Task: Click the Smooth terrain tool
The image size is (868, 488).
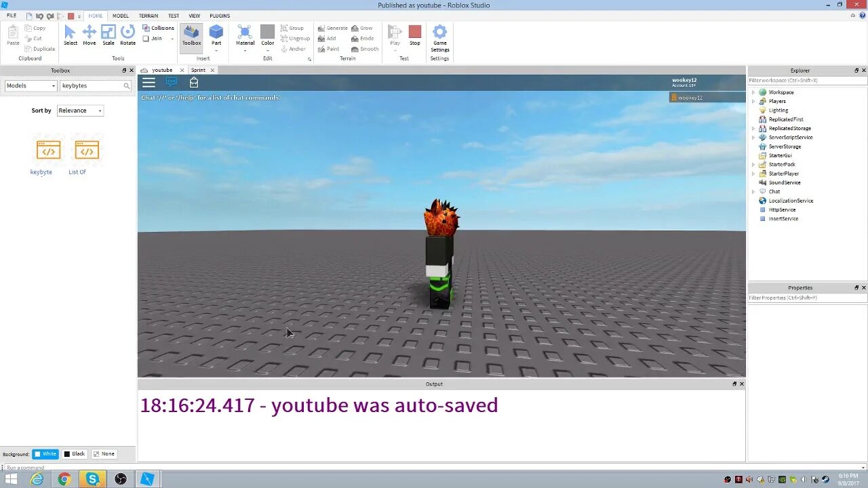Action: click(365, 49)
